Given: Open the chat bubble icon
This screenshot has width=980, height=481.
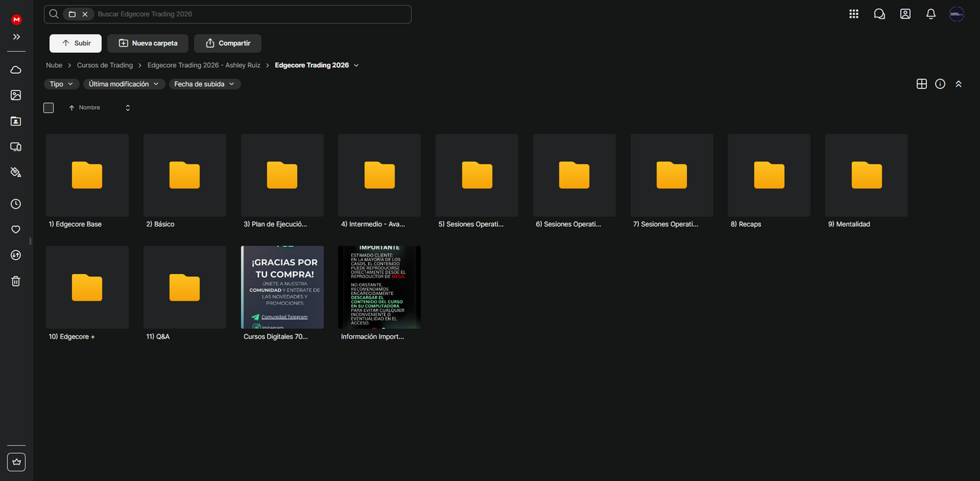Looking at the screenshot, I should (879, 14).
